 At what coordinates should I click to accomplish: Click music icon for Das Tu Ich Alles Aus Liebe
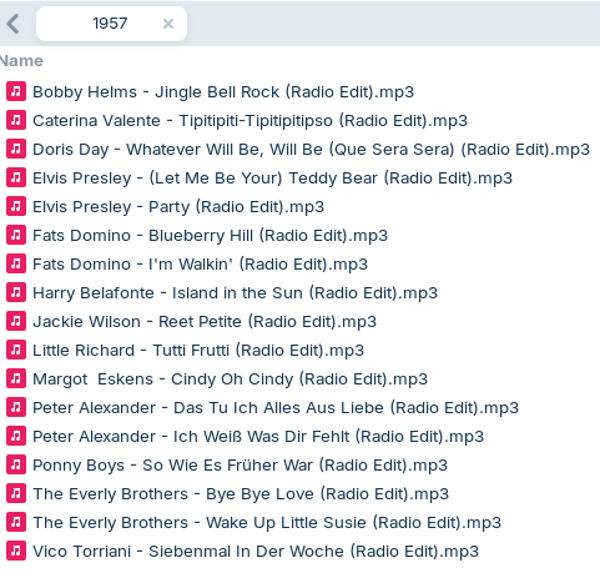pyautogui.click(x=16, y=407)
